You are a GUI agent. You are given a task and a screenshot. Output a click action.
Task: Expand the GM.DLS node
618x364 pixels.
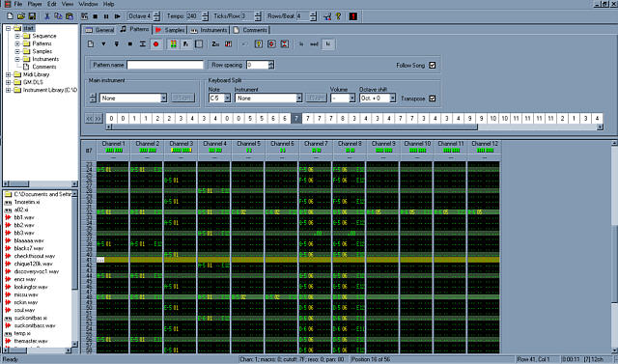pos(8,82)
